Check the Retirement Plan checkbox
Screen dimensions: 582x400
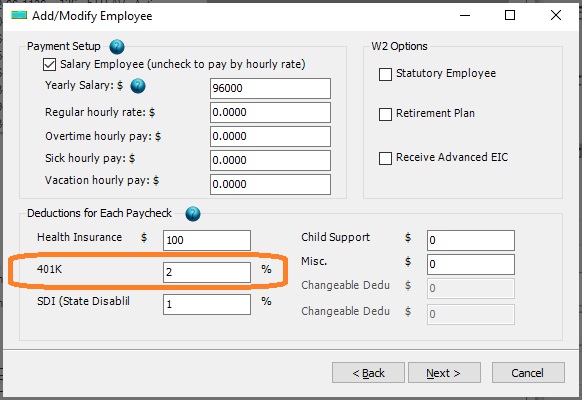[x=385, y=114]
